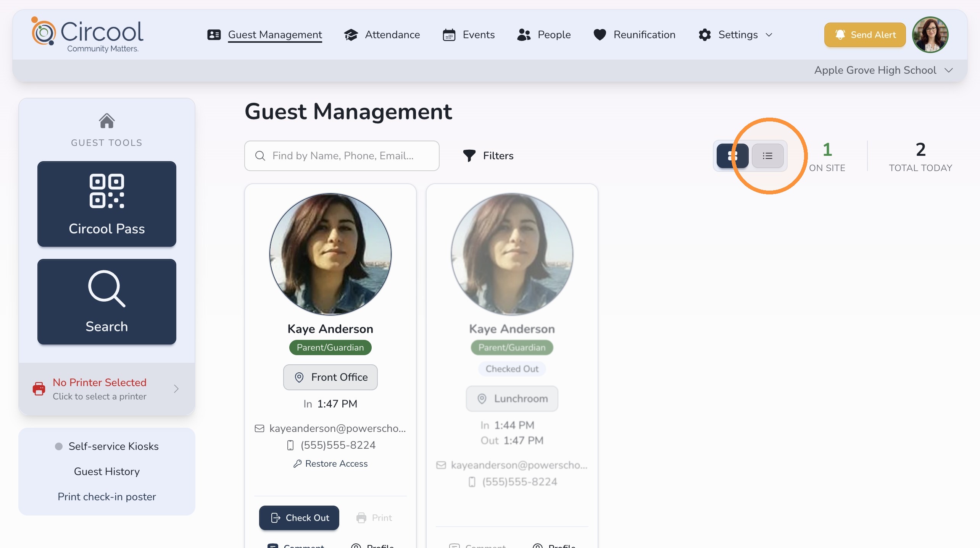Click the Restore Access key icon
The width and height of the screenshot is (980, 548).
coord(298,464)
